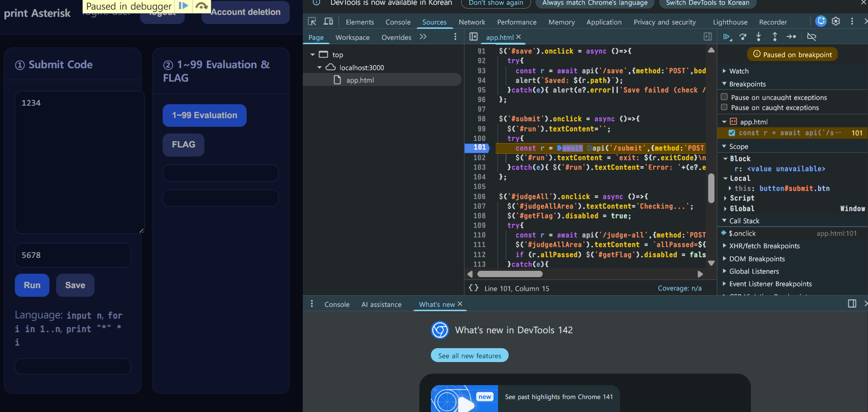Click the 1~99 Evaluation button
868x412 pixels.
(x=204, y=115)
